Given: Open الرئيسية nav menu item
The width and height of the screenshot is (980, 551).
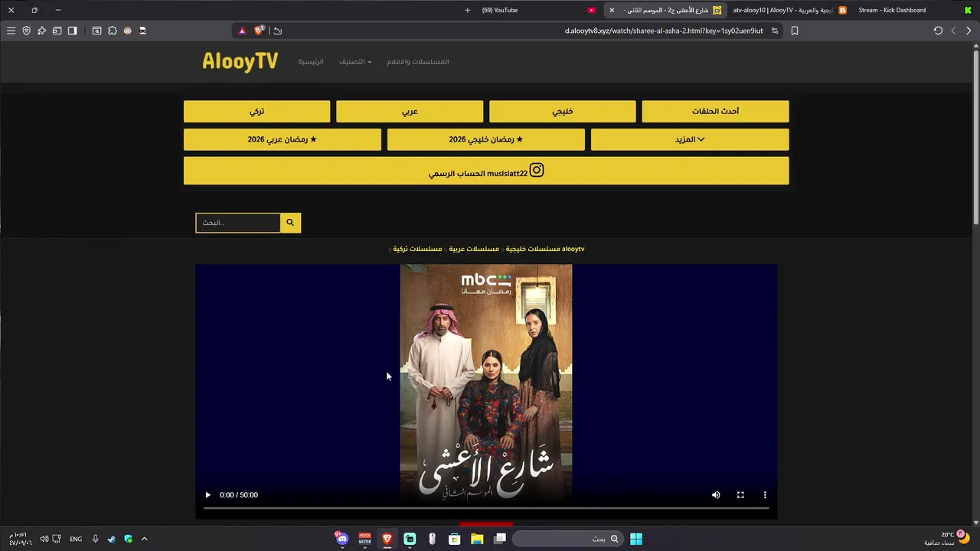Looking at the screenshot, I should coord(311,61).
